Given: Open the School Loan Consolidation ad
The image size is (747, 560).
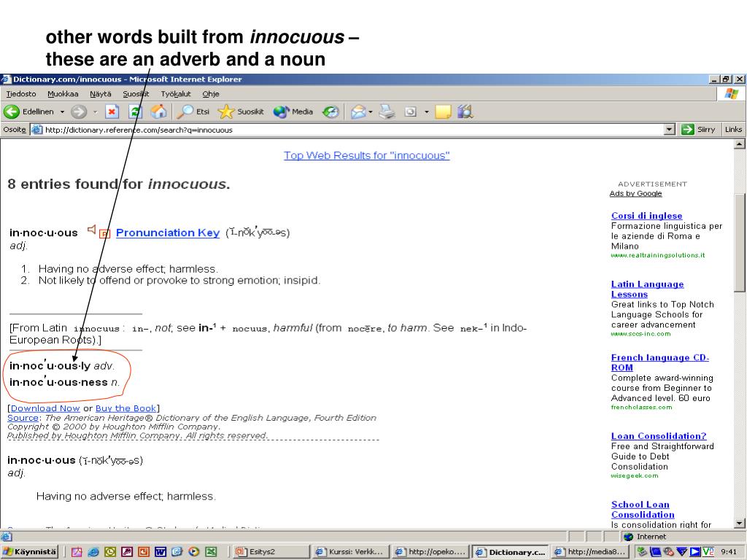Looking at the screenshot, I should 643,509.
